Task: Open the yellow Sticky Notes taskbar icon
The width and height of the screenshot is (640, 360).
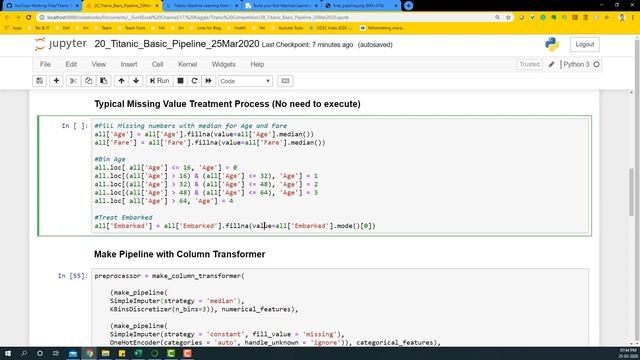Action: pos(122,353)
